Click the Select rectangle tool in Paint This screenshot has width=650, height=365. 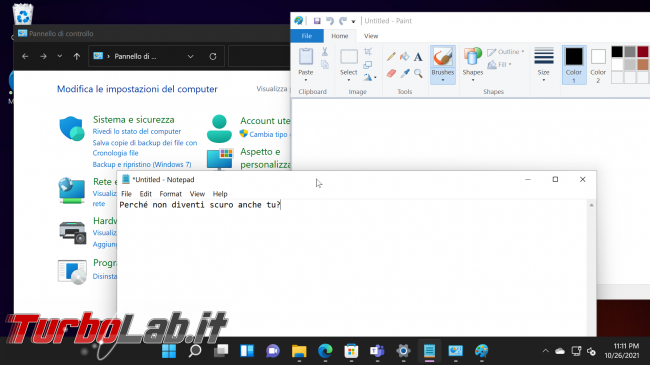(349, 57)
